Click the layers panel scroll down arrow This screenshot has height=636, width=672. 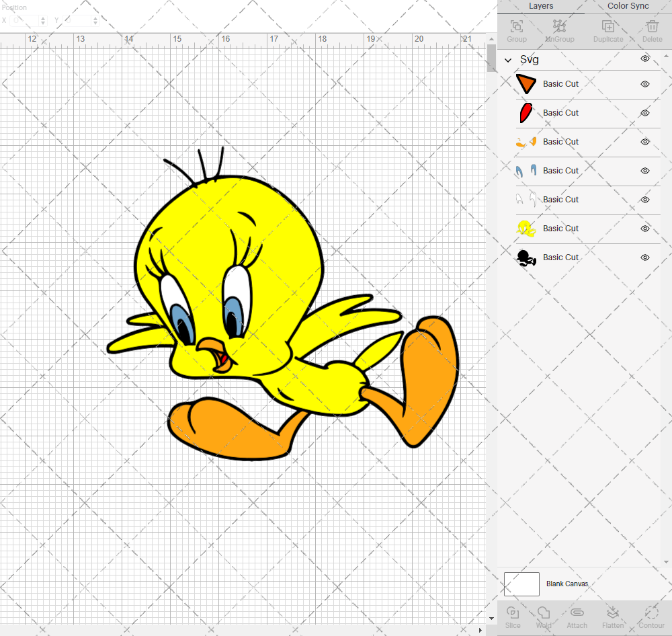(665, 562)
